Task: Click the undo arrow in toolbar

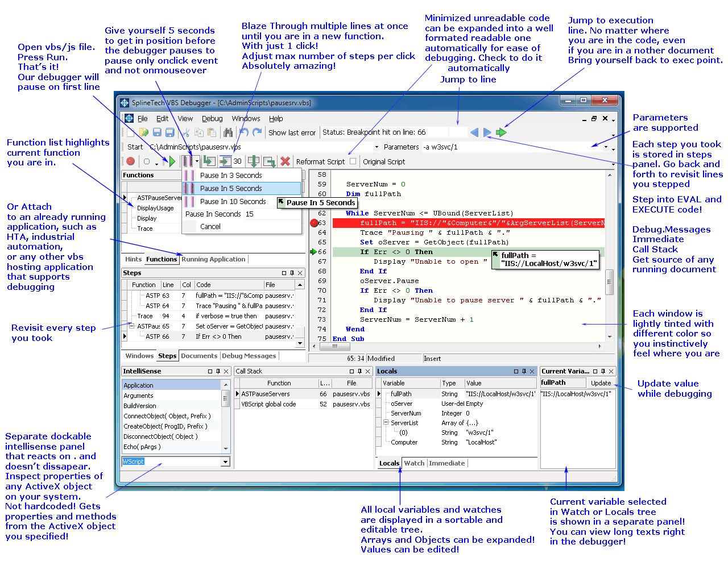Action: coord(244,132)
